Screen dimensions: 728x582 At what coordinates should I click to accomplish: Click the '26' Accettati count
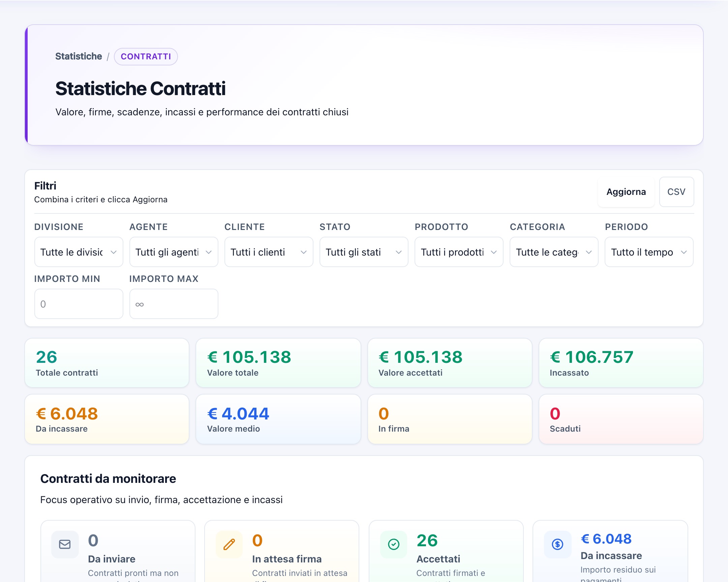pos(427,541)
